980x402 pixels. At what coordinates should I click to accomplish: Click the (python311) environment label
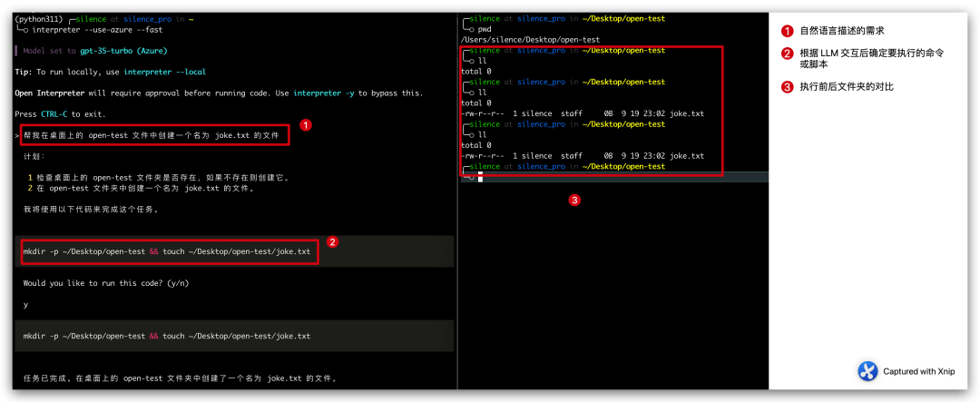(x=37, y=19)
